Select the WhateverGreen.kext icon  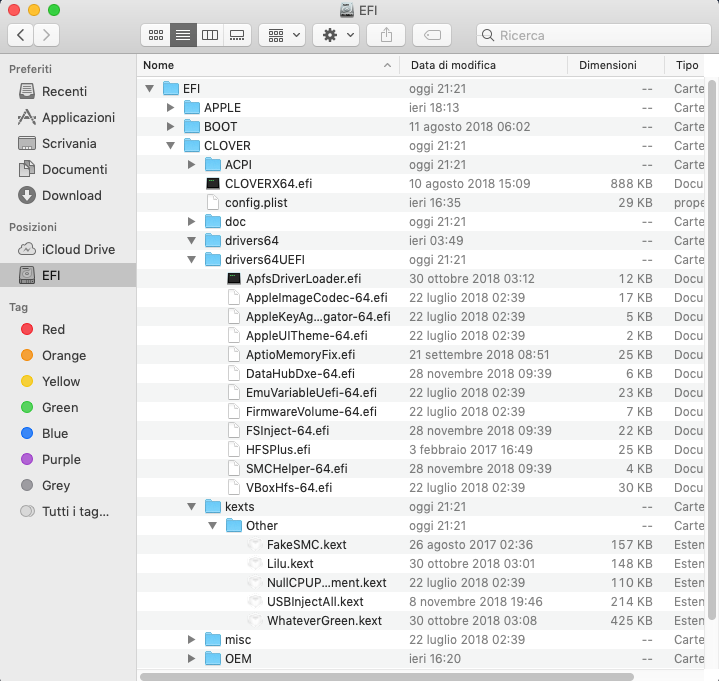click(255, 620)
